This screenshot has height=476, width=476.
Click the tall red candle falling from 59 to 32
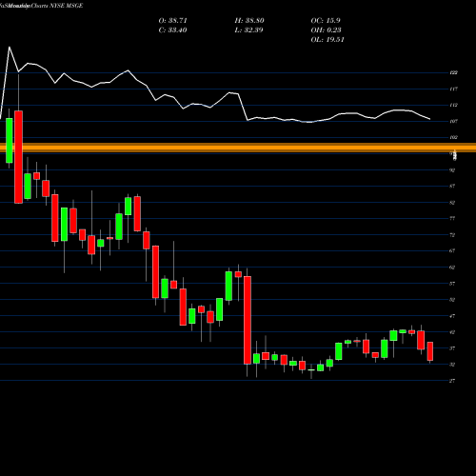pos(248,320)
